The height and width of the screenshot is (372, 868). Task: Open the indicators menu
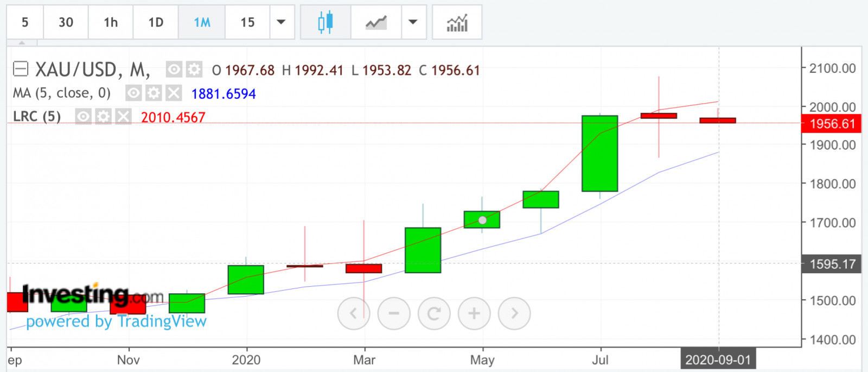pos(457,22)
